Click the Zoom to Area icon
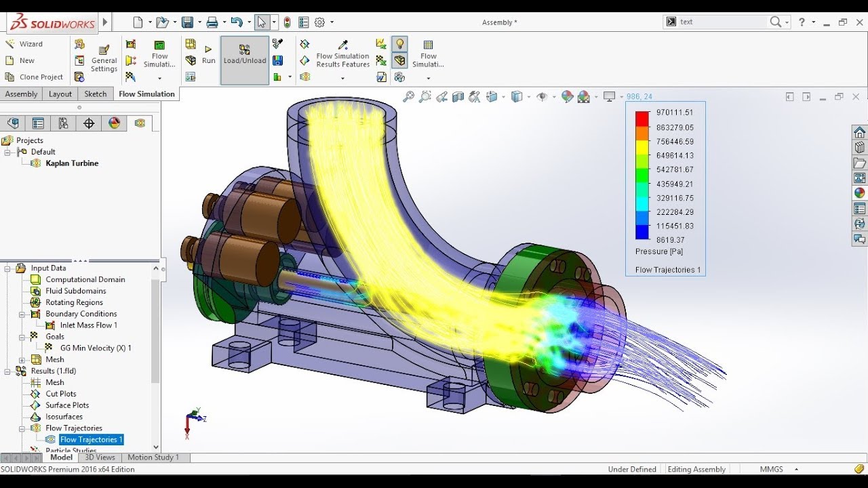The image size is (868, 488). pyautogui.click(x=425, y=97)
